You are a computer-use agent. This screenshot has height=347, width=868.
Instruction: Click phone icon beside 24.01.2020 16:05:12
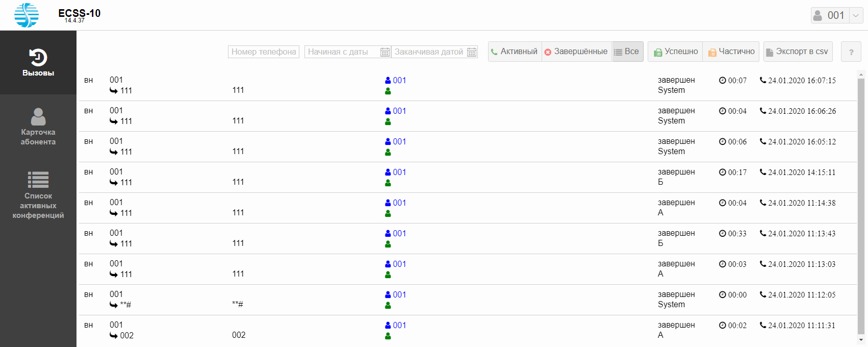(x=763, y=141)
